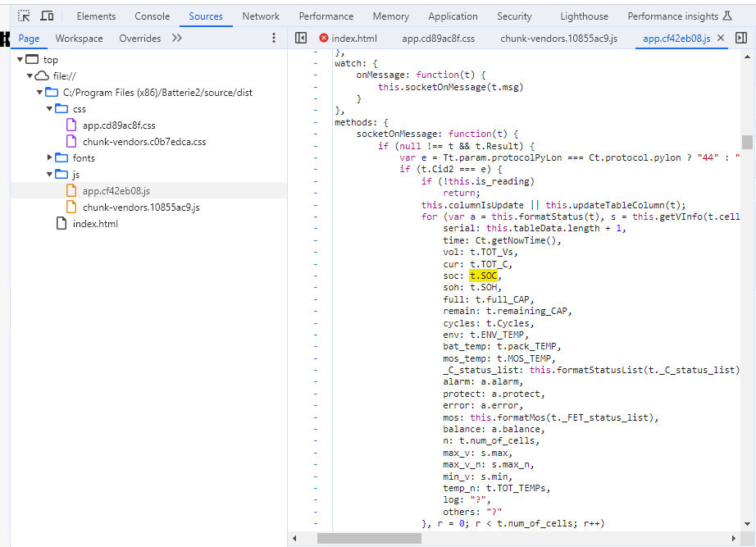Activate the inspect element picker icon

tap(24, 16)
